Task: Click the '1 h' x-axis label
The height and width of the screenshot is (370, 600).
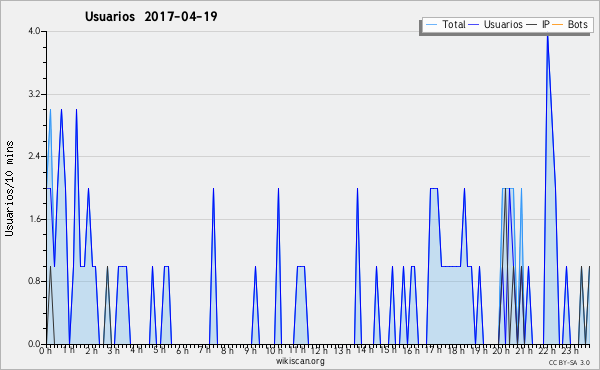Action: [68, 350]
